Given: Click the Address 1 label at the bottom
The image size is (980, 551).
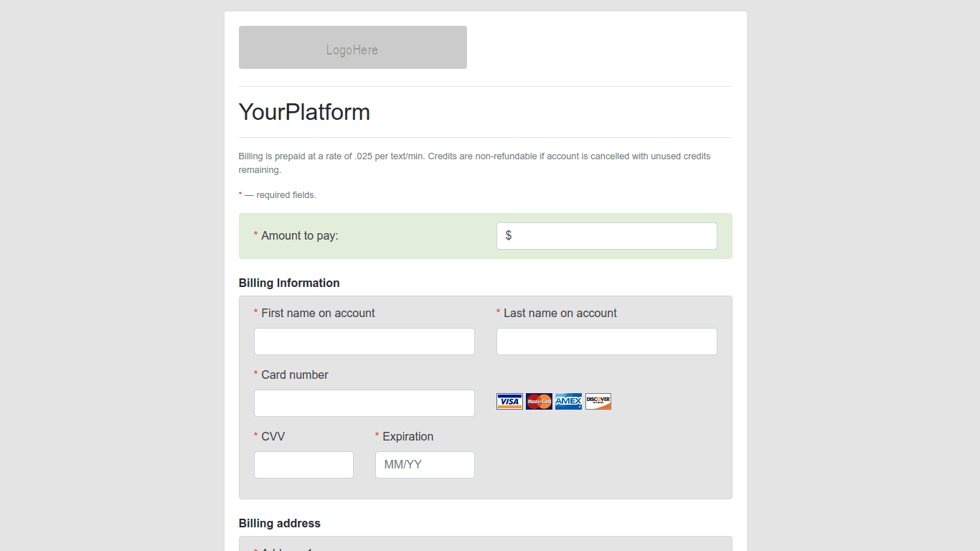Looking at the screenshot, I should click(x=287, y=550).
